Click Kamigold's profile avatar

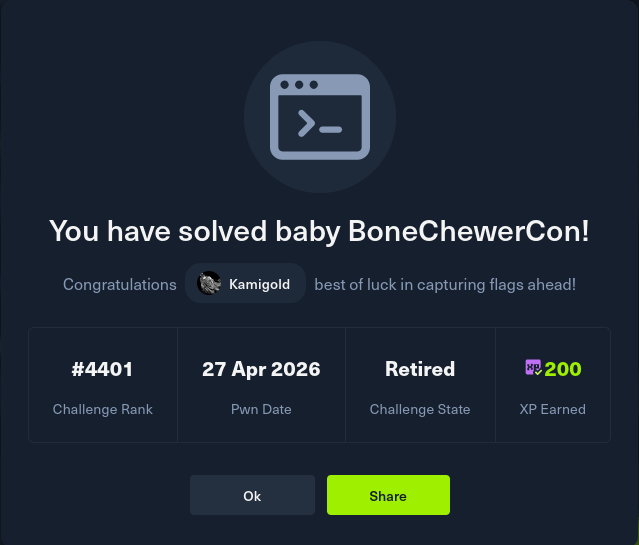pyautogui.click(x=210, y=284)
